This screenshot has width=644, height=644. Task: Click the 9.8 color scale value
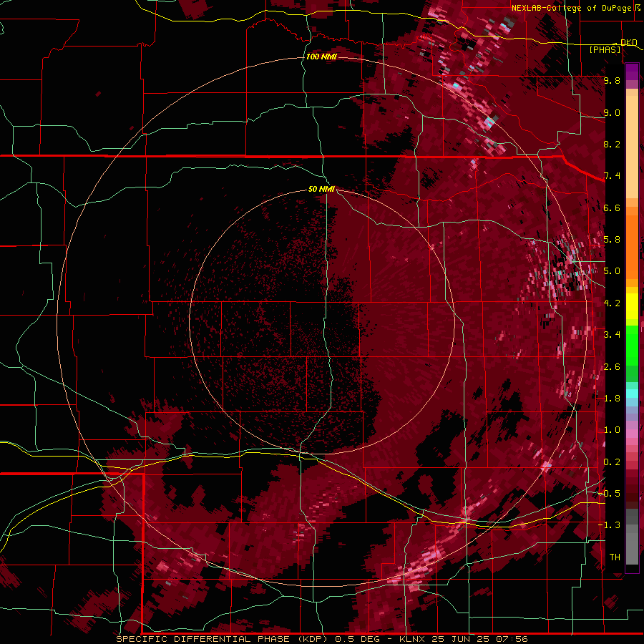(x=612, y=81)
